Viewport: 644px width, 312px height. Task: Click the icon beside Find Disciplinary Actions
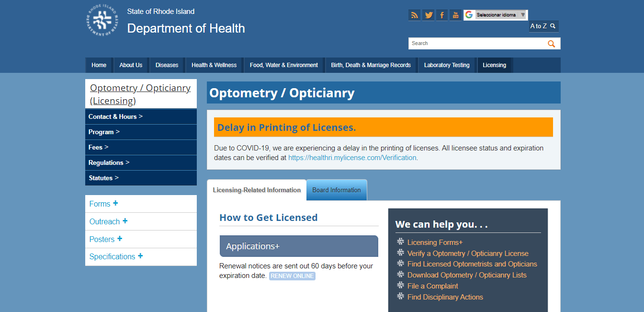[x=400, y=297]
